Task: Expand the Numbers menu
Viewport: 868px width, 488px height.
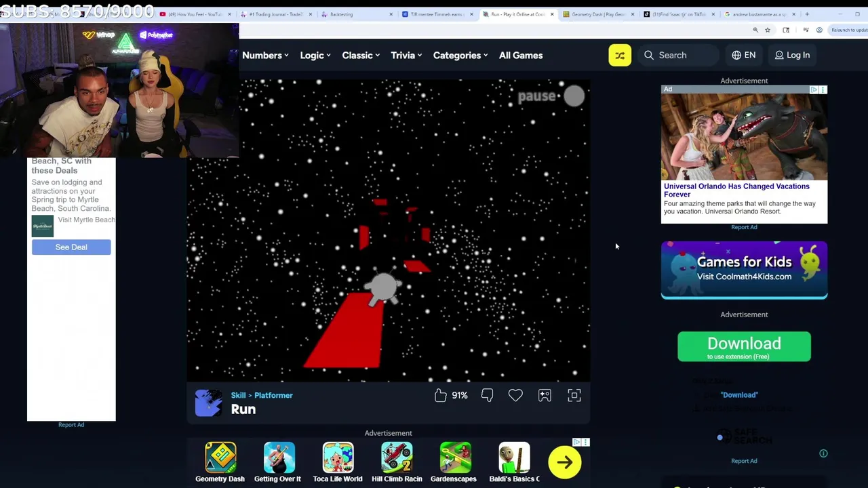Action: click(265, 56)
